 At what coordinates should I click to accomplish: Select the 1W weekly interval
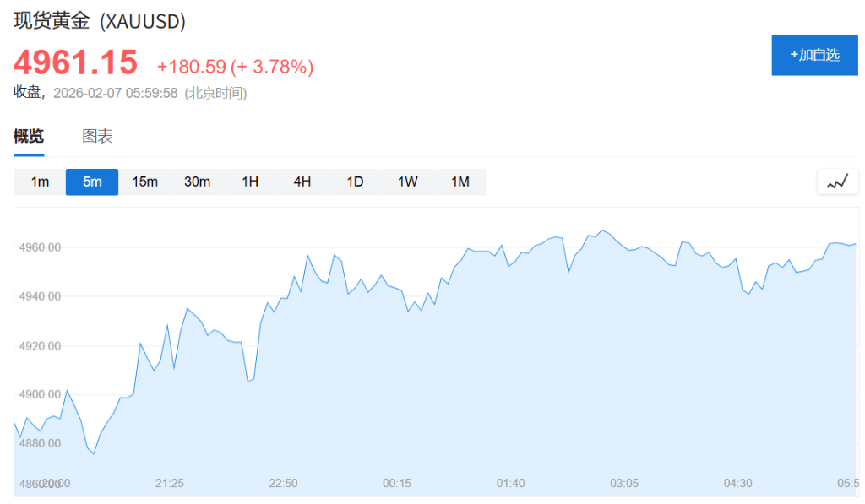pos(407,182)
